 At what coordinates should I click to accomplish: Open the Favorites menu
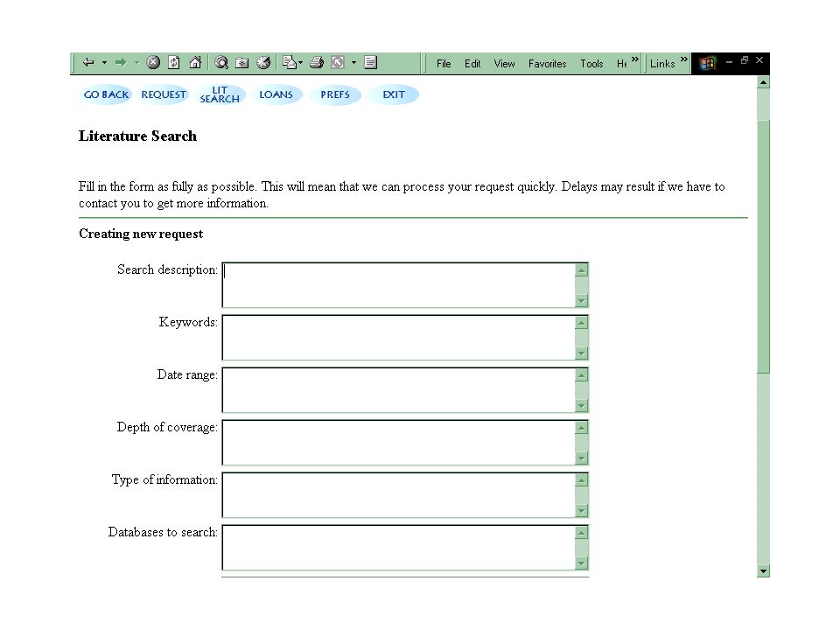coord(547,64)
